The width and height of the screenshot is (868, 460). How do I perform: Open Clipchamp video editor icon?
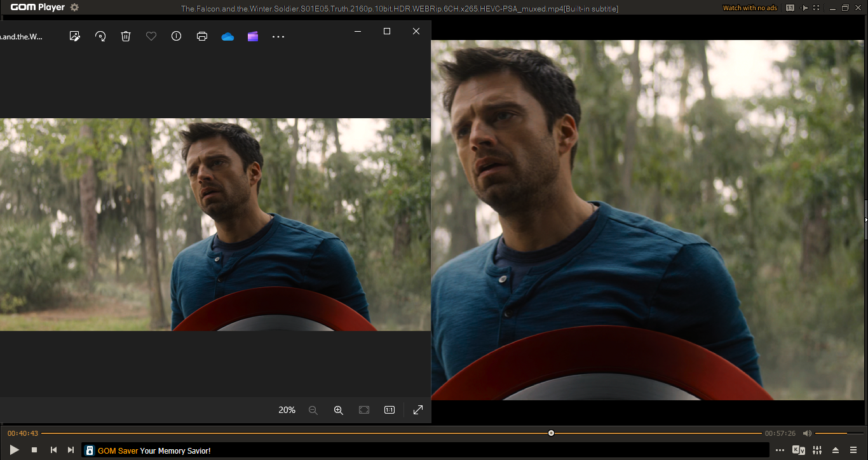click(253, 36)
